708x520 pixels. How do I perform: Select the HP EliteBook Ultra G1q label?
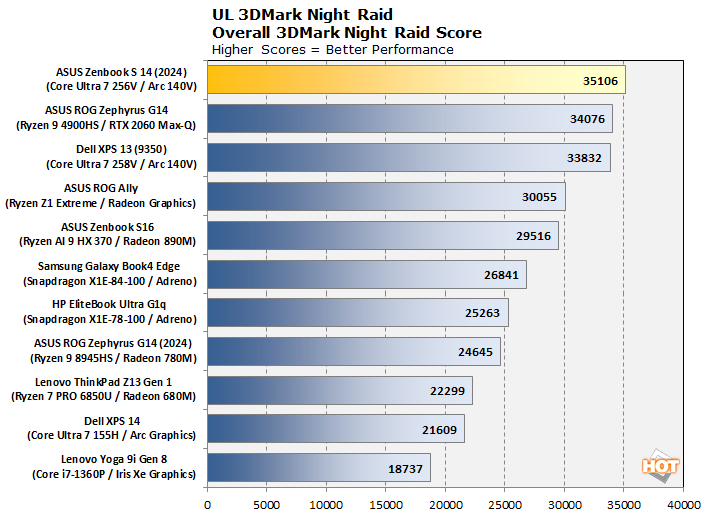point(109,304)
